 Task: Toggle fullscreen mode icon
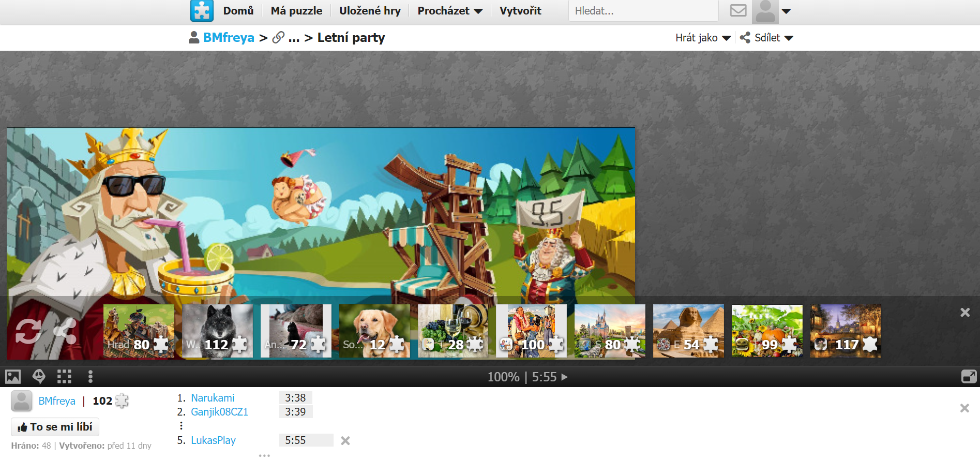point(969,377)
